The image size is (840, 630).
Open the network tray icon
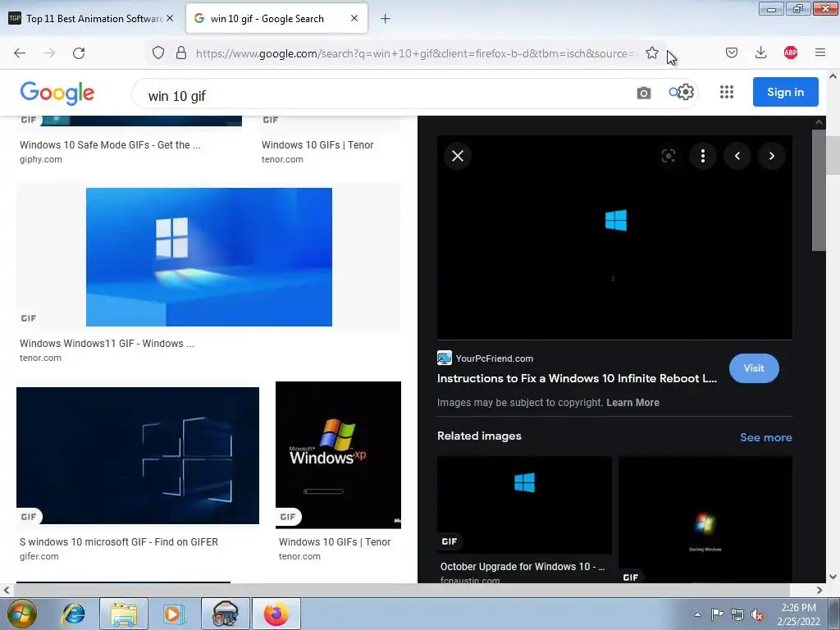coord(737,614)
